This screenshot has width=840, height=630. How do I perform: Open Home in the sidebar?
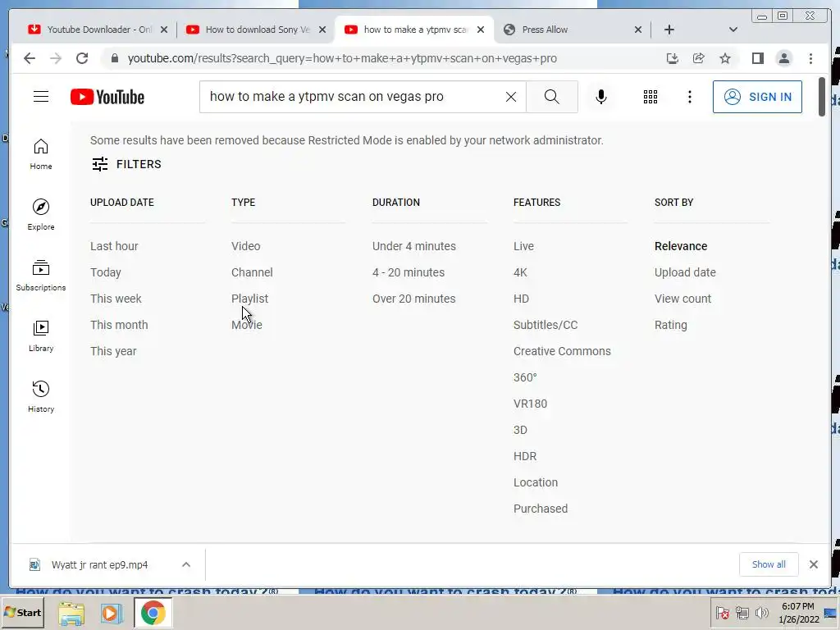41,154
